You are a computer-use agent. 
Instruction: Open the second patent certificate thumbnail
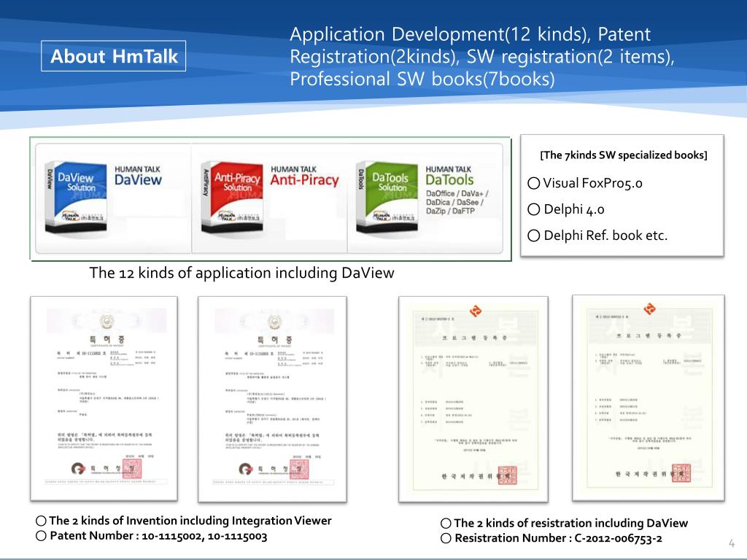click(x=272, y=399)
